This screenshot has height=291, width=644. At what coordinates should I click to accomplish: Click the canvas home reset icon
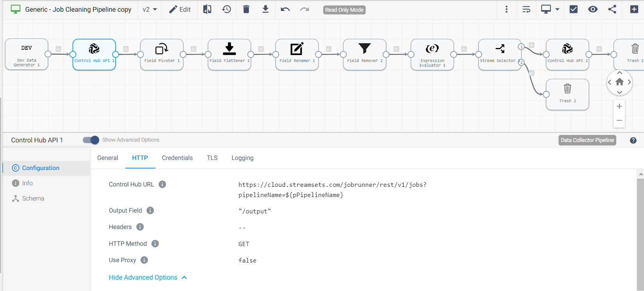(x=619, y=82)
